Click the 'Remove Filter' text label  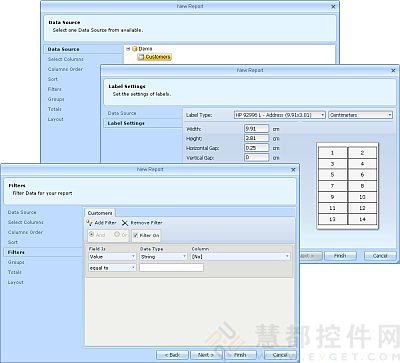click(x=146, y=223)
